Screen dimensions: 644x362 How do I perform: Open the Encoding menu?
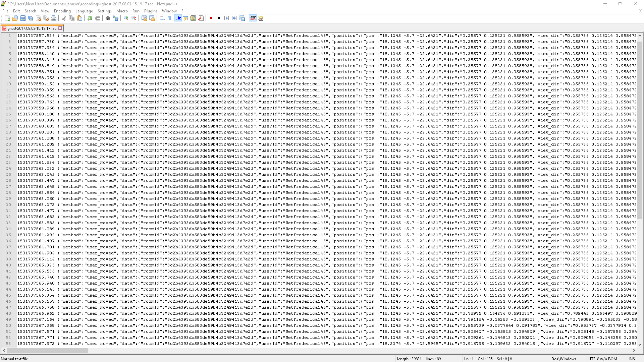pyautogui.click(x=62, y=11)
